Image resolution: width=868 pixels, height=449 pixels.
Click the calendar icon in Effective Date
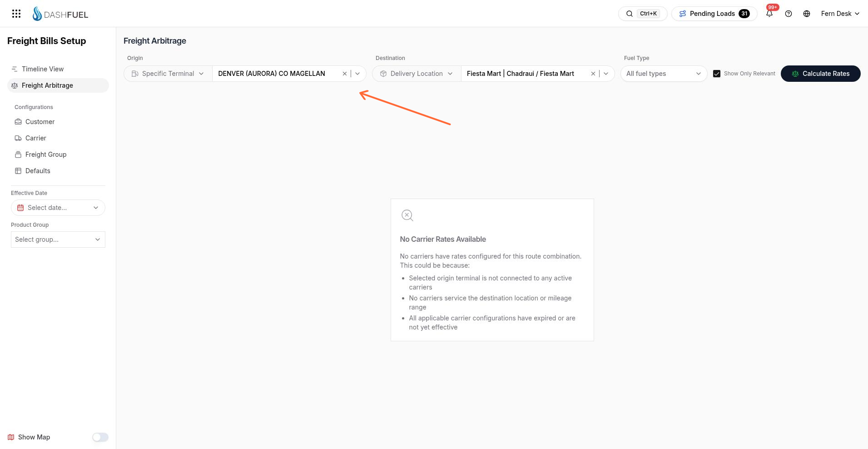(x=20, y=208)
